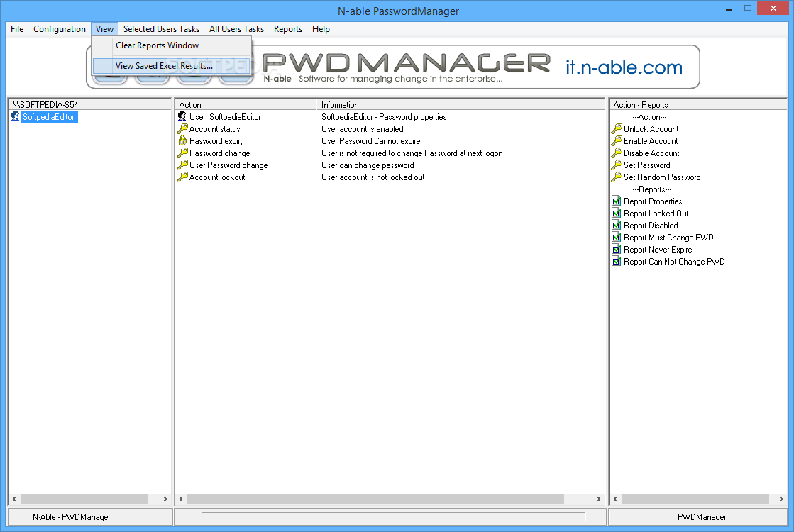Click the key icon for Enable Account
The height and width of the screenshot is (532, 794).
[617, 141]
